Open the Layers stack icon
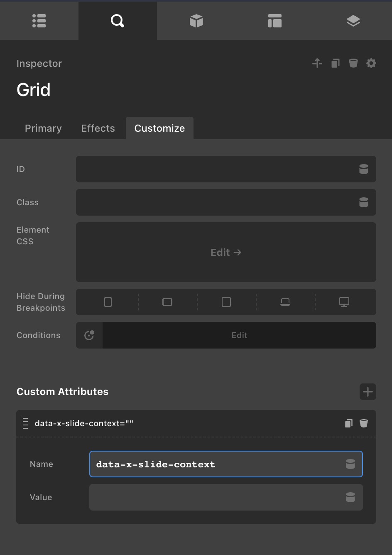 (x=353, y=21)
